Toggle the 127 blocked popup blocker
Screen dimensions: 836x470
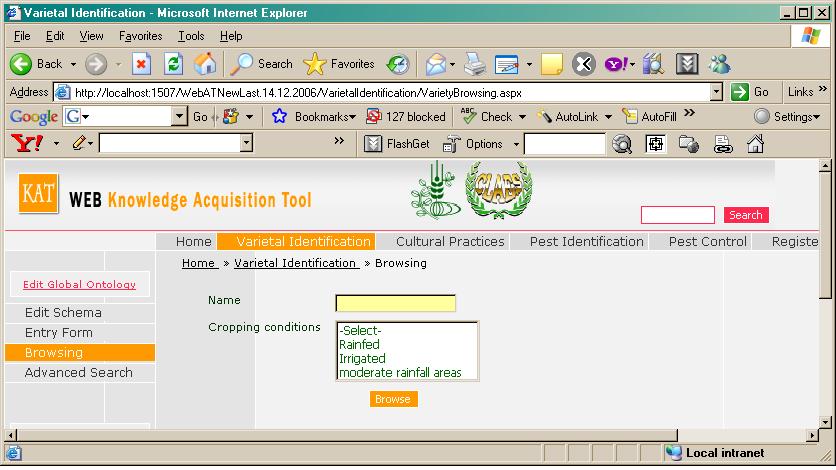click(406, 117)
